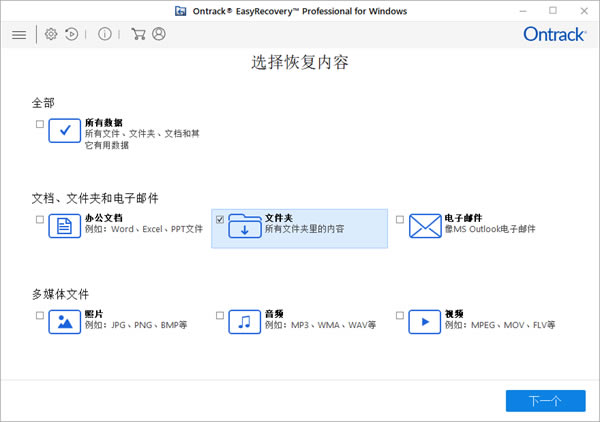Click the shopping cart icon
This screenshot has height=422, width=600.
click(138, 34)
